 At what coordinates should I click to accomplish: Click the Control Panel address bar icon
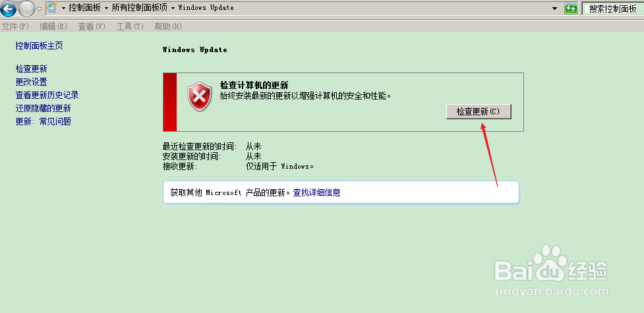pos(52,8)
